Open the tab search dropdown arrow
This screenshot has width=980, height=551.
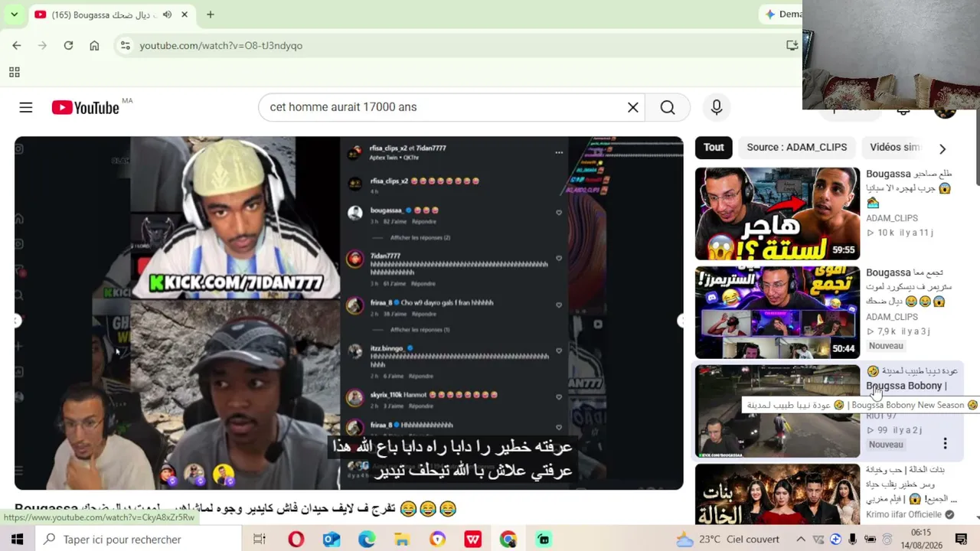point(14,15)
